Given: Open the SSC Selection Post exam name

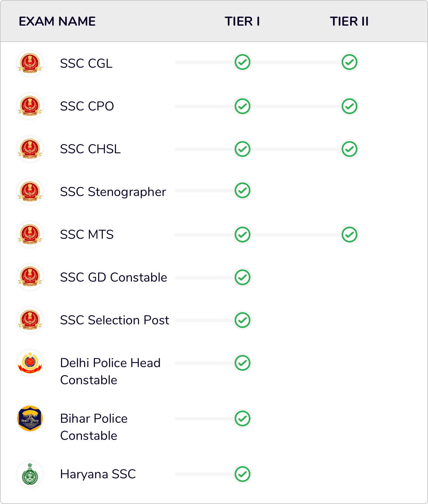Looking at the screenshot, I should point(114,320).
